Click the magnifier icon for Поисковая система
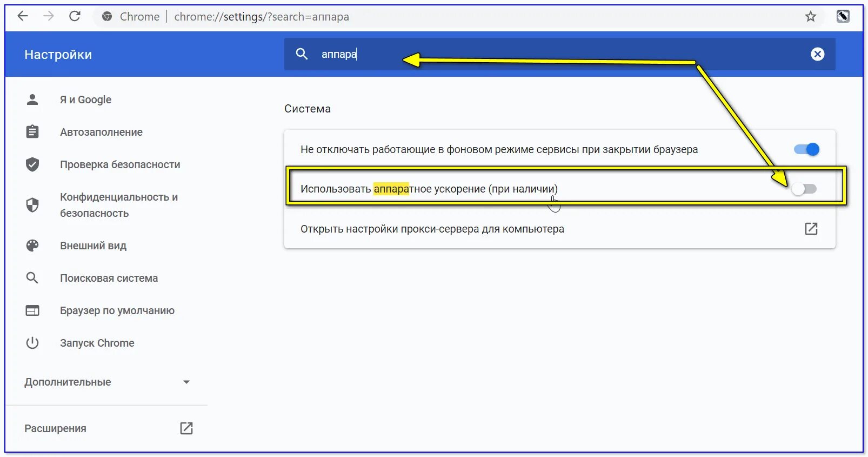This screenshot has width=868, height=457. (x=32, y=278)
